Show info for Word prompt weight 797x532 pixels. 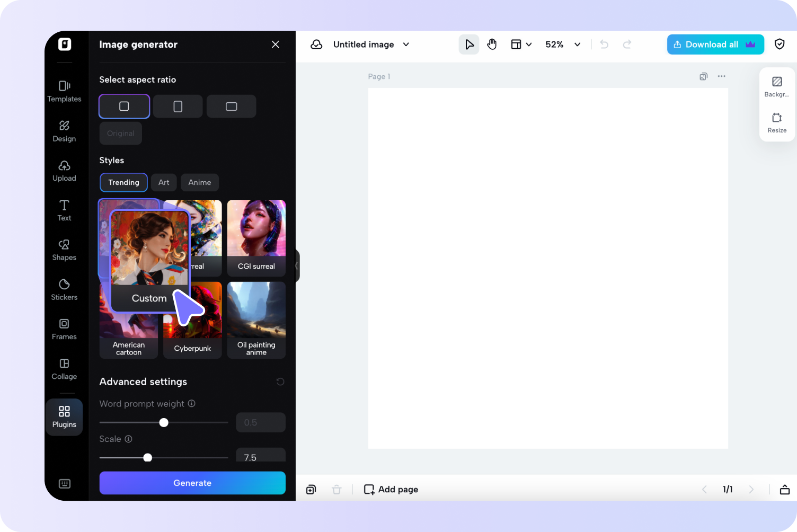pos(192,404)
